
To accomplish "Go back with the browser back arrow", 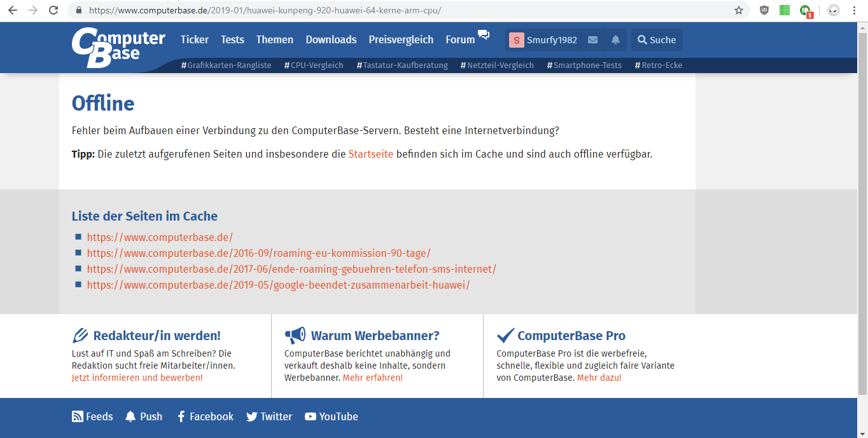I will pyautogui.click(x=13, y=10).
